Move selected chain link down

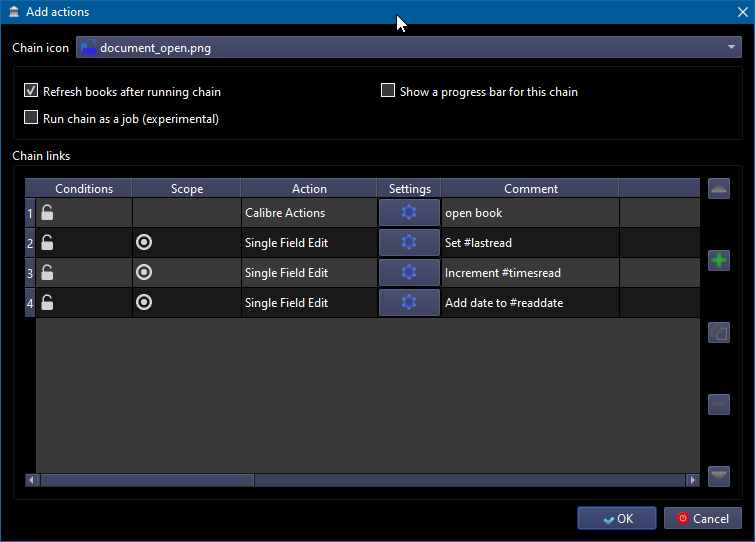pos(719,476)
